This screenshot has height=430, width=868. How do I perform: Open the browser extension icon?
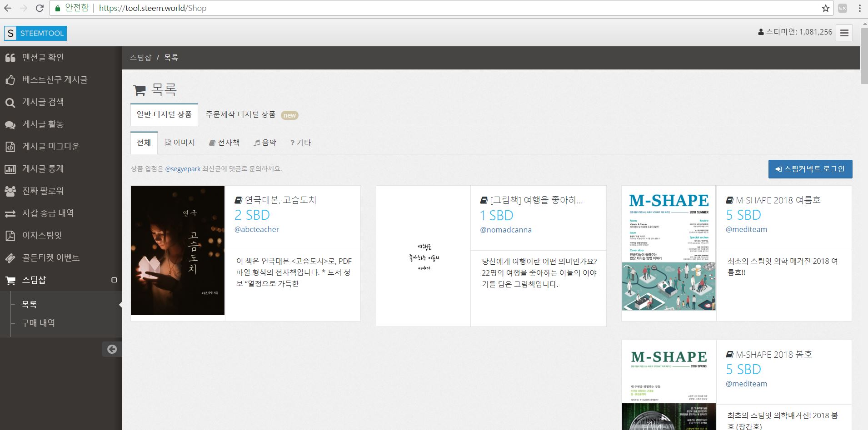click(843, 8)
